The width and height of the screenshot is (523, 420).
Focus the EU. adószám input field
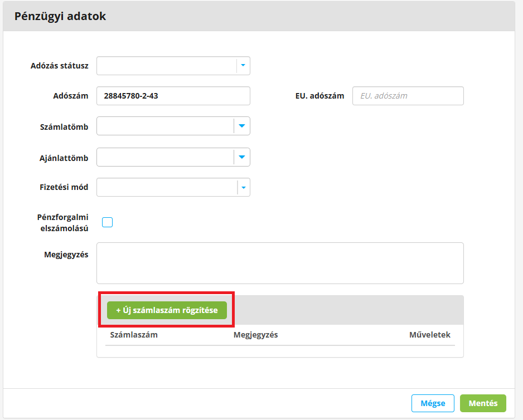coord(408,96)
